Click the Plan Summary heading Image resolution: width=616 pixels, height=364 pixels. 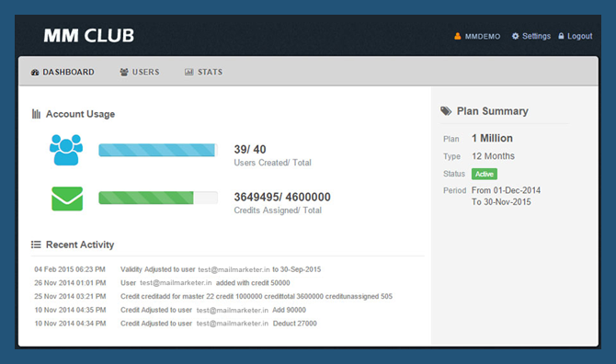[492, 111]
